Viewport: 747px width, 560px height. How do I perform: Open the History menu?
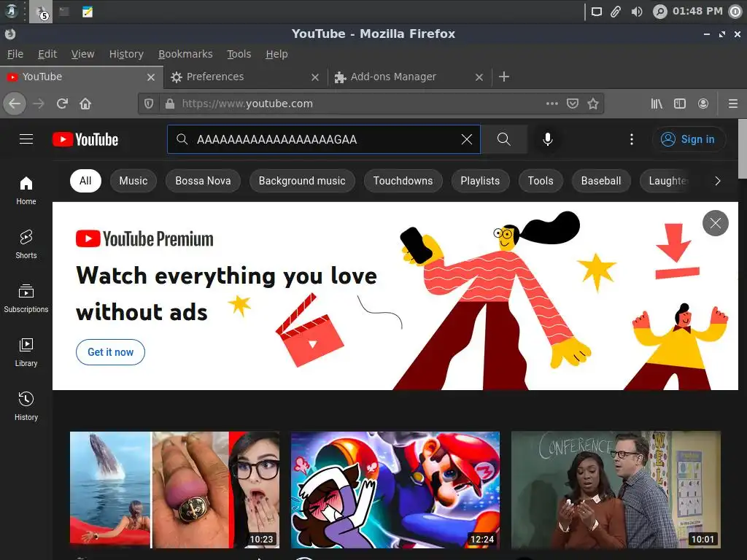tap(126, 54)
